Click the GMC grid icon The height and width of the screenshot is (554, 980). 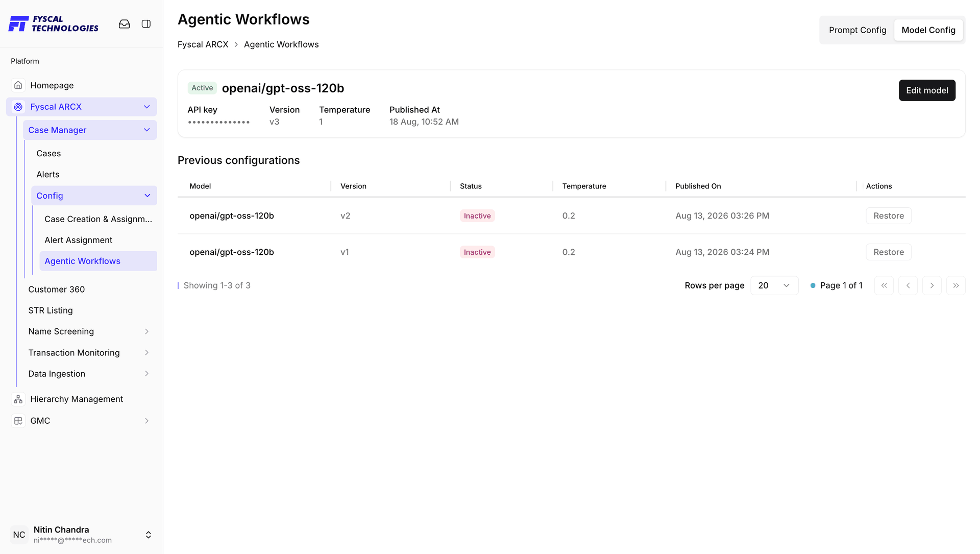click(18, 421)
